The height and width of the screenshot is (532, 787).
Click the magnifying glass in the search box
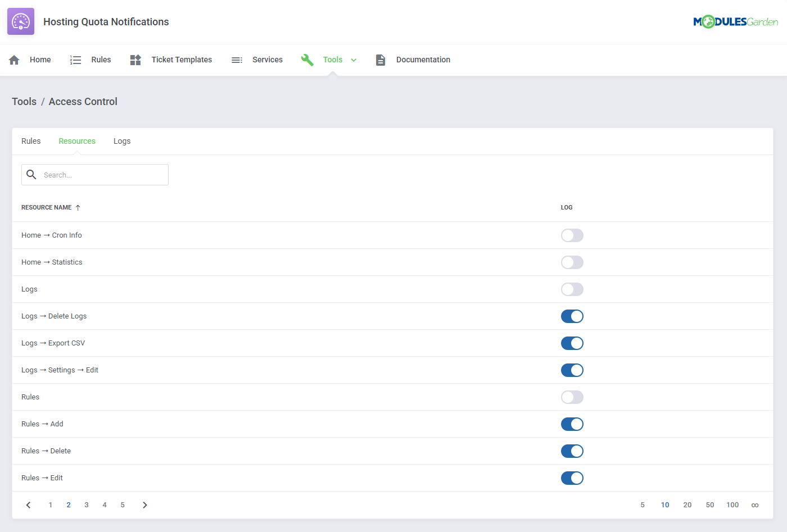click(31, 174)
